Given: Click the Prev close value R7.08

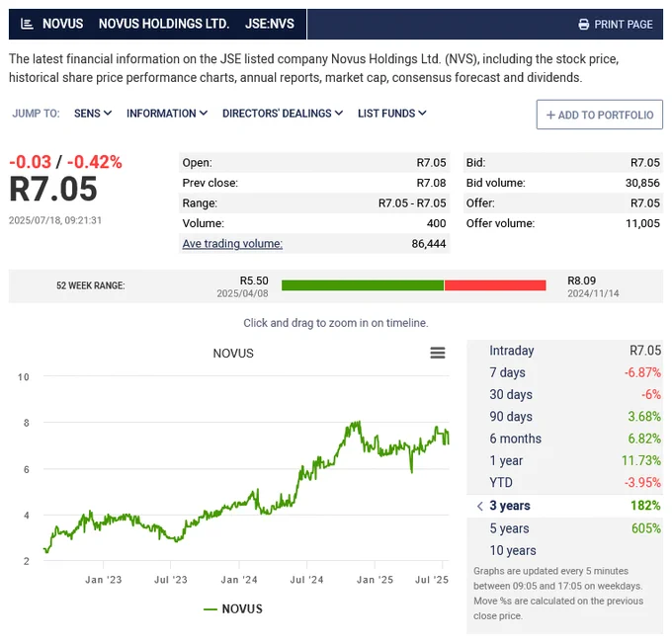Looking at the screenshot, I should pyautogui.click(x=431, y=183).
